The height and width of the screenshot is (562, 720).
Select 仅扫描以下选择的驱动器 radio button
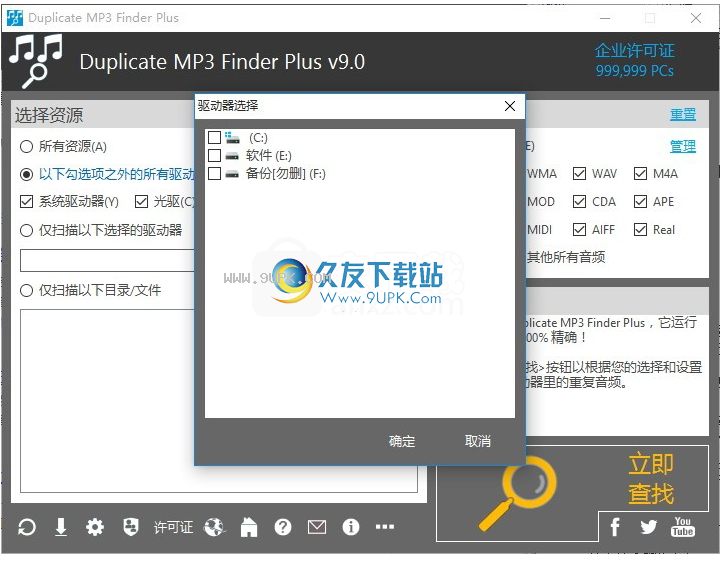(x=27, y=230)
